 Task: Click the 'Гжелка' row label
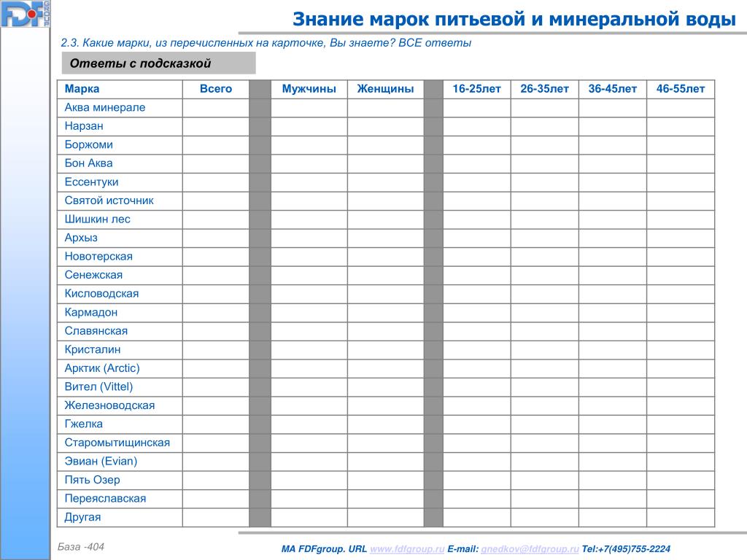click(83, 424)
